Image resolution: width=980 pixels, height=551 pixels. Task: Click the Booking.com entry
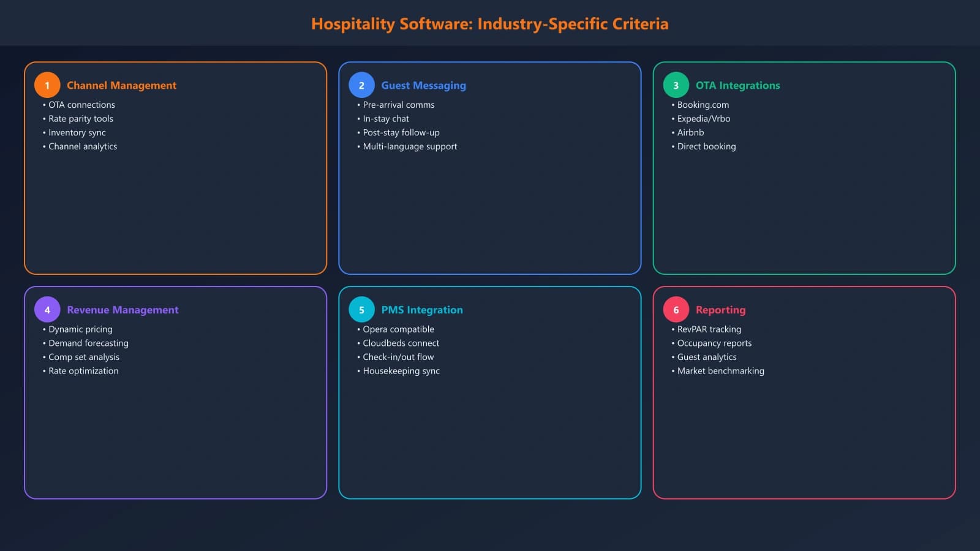[x=703, y=105]
